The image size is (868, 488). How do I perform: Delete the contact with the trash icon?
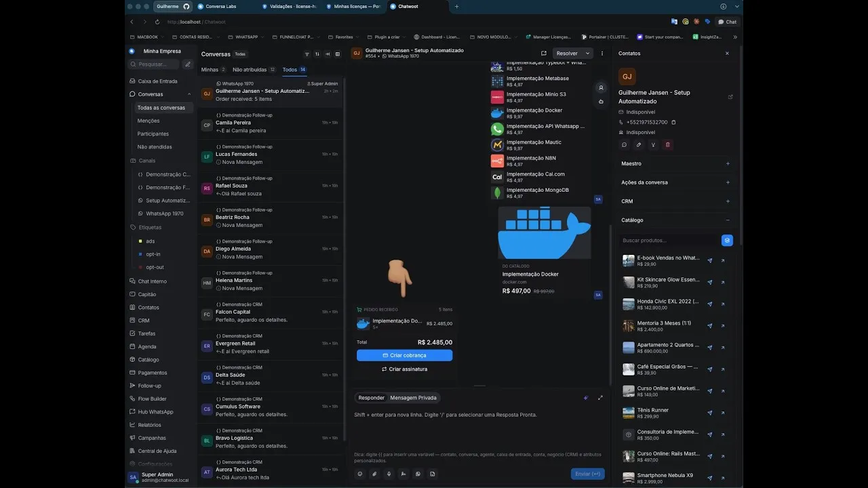tap(668, 144)
